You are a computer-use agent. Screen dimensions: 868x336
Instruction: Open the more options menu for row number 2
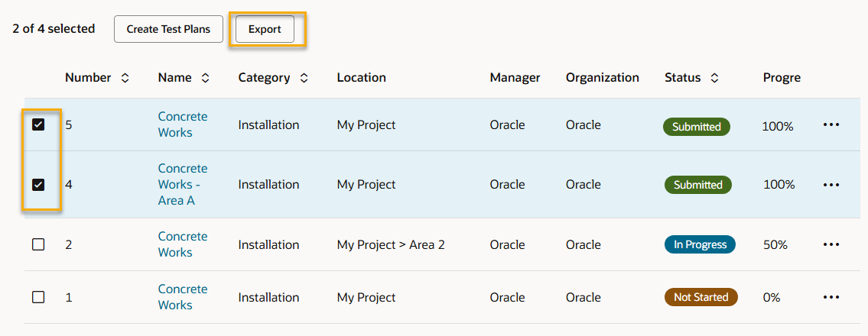[x=831, y=244]
